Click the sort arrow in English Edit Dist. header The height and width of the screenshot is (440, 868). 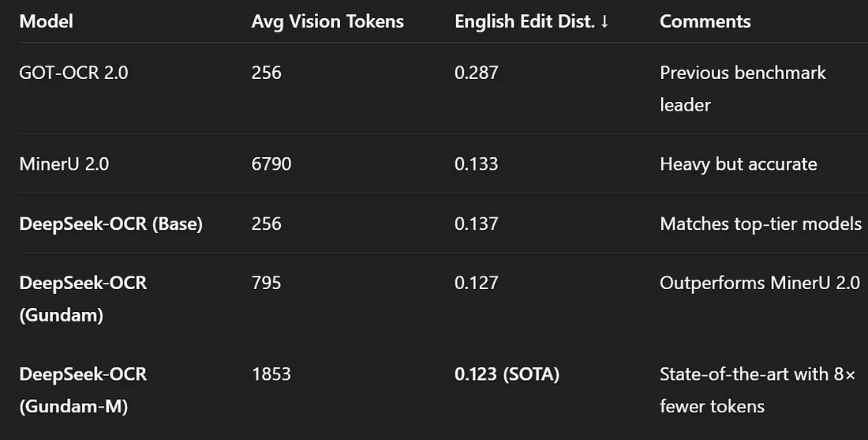604,22
